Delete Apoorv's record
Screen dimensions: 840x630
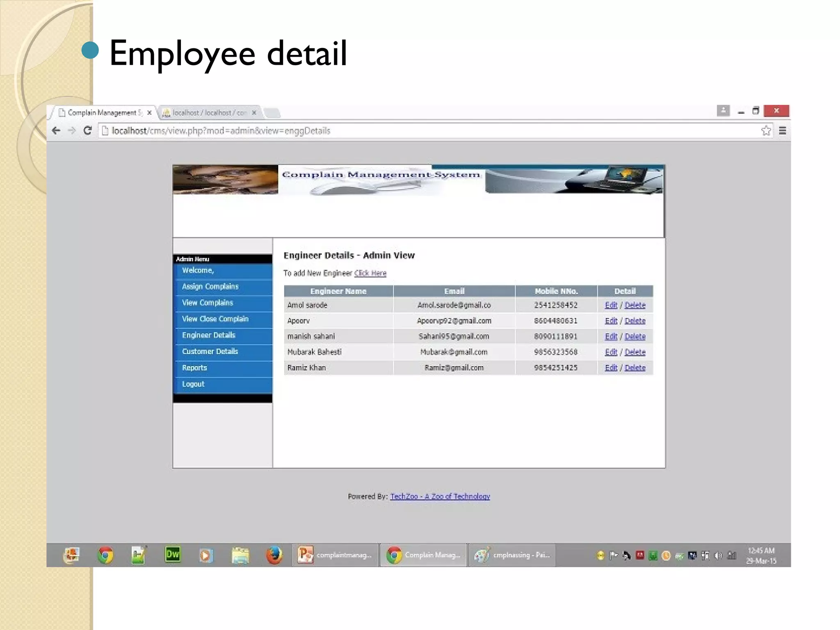pos(635,321)
